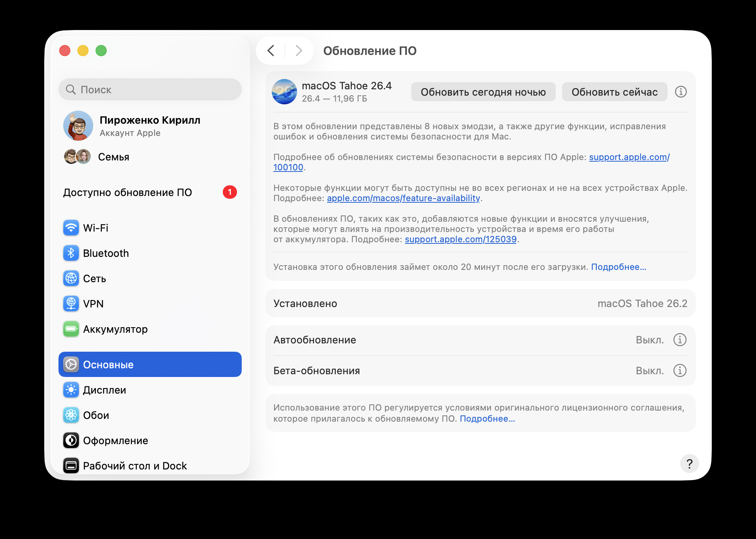This screenshot has width=756, height=539.
Task: Select the Аккумулятор battery icon
Action: coord(71,329)
